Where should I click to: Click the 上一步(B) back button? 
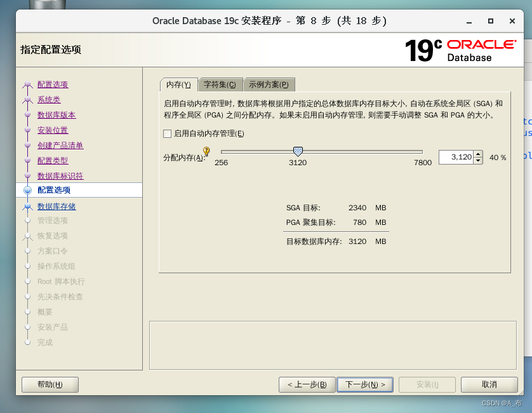click(x=307, y=384)
